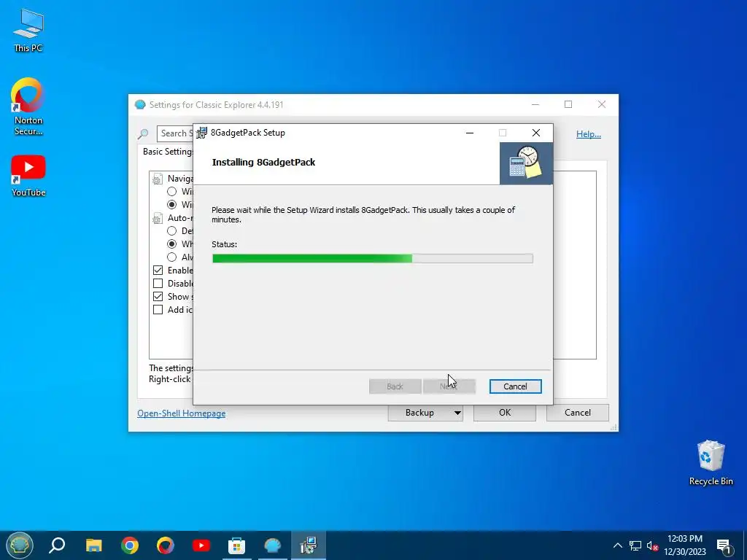Select the middle Auto-navigate radio option
Screen dimensions: 747x560
(x=171, y=244)
